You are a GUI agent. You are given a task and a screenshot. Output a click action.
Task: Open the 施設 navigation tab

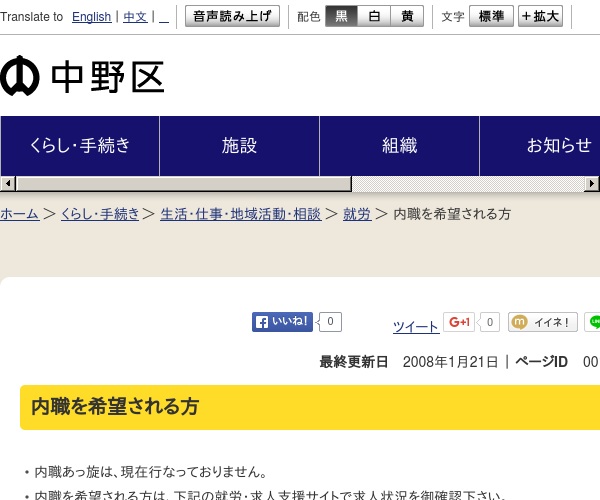point(239,146)
